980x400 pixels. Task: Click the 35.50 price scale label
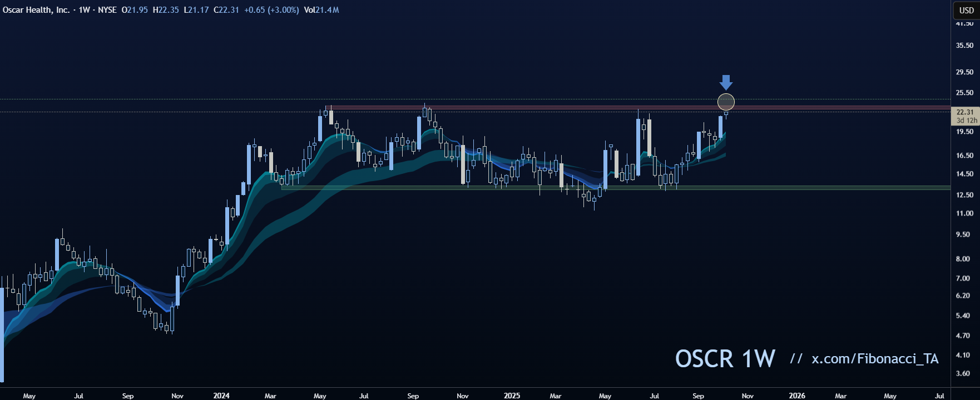pos(964,46)
